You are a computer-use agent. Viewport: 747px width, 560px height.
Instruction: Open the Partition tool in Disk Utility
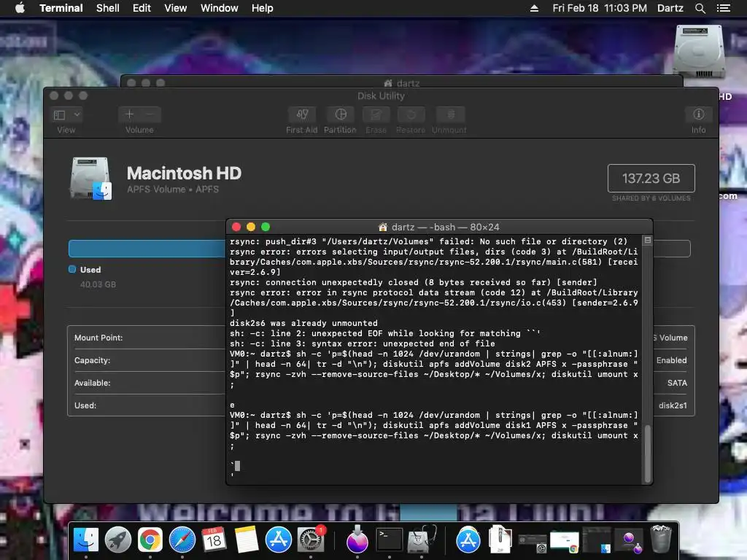tap(340, 114)
